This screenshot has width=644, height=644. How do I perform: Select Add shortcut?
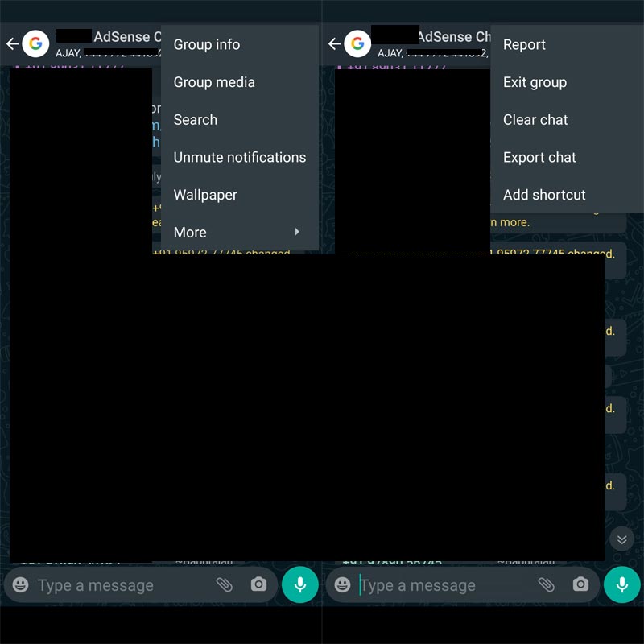click(x=568, y=195)
